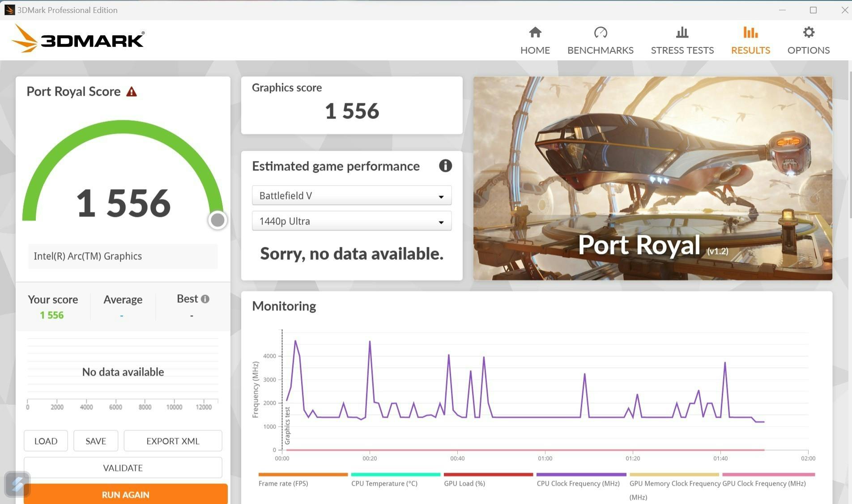Image resolution: width=852 pixels, height=504 pixels.
Task: Click the Home house icon
Action: tap(535, 32)
